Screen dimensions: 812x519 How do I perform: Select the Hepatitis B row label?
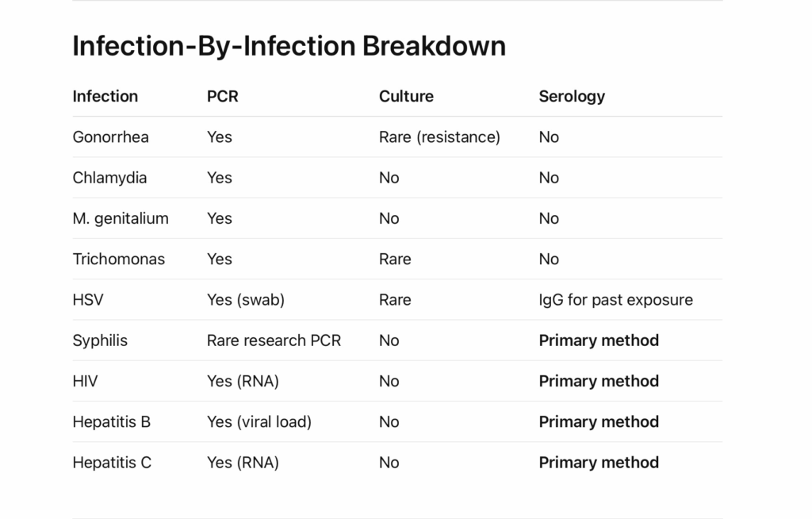coord(111,421)
